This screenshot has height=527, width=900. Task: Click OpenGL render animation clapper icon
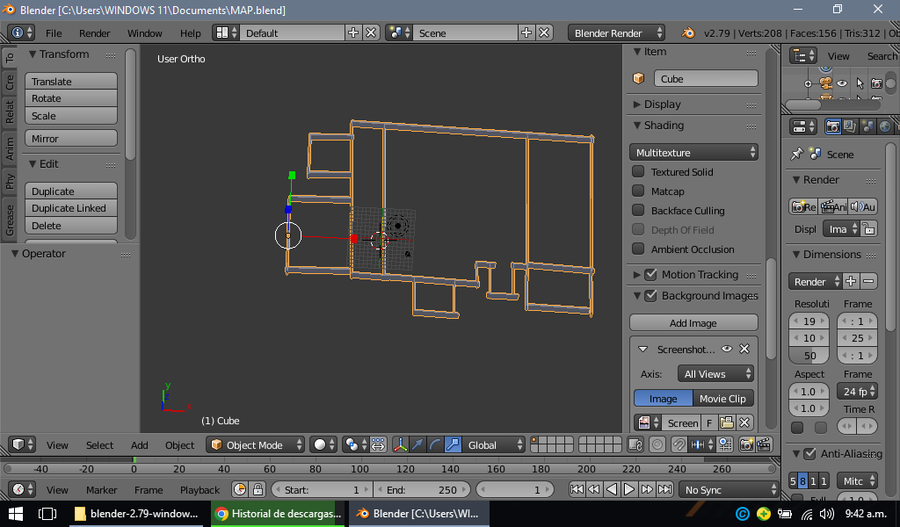(x=764, y=444)
